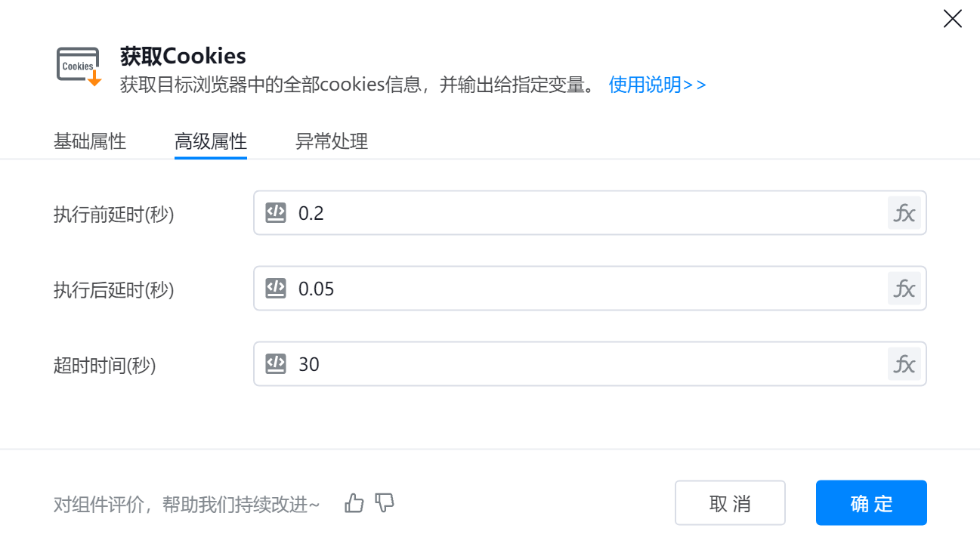Toggle code mode icon for 执行前延时
980x550 pixels.
point(276,213)
